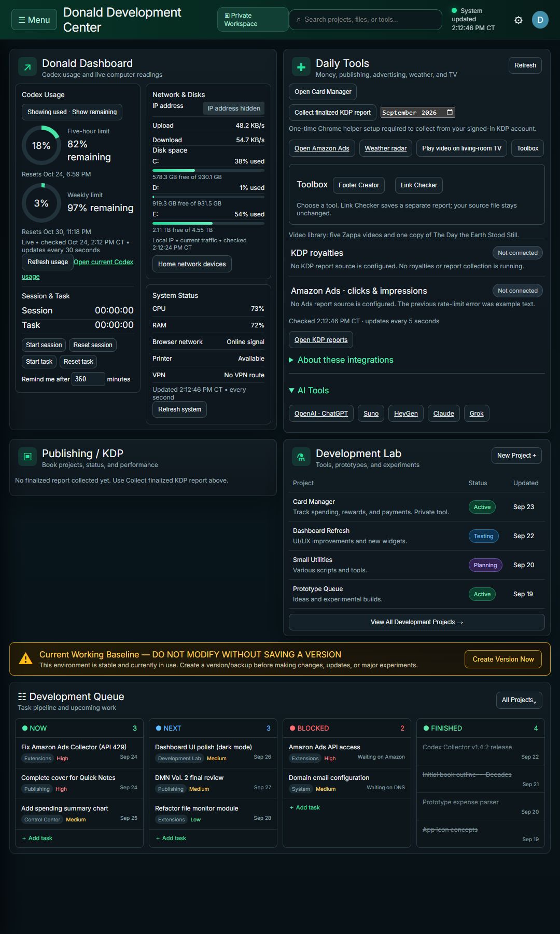Open the All Projects dropdown
This screenshot has height=934, width=560.
coord(519,700)
